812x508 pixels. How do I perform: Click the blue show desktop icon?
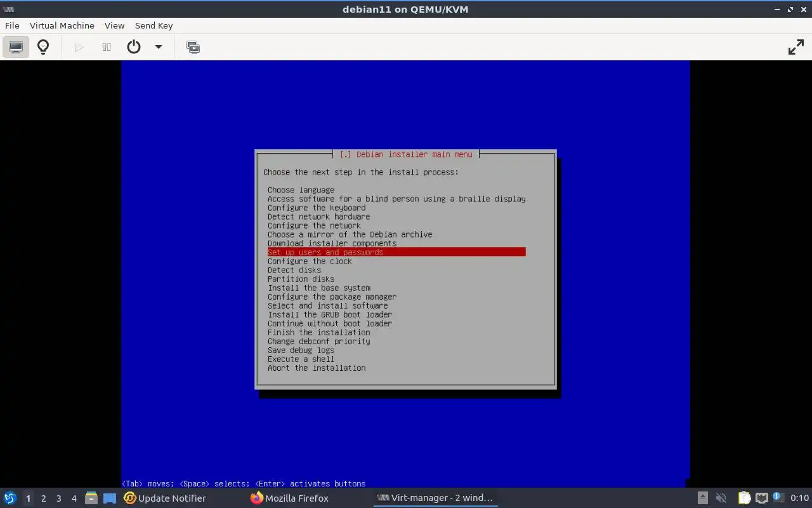(x=110, y=498)
